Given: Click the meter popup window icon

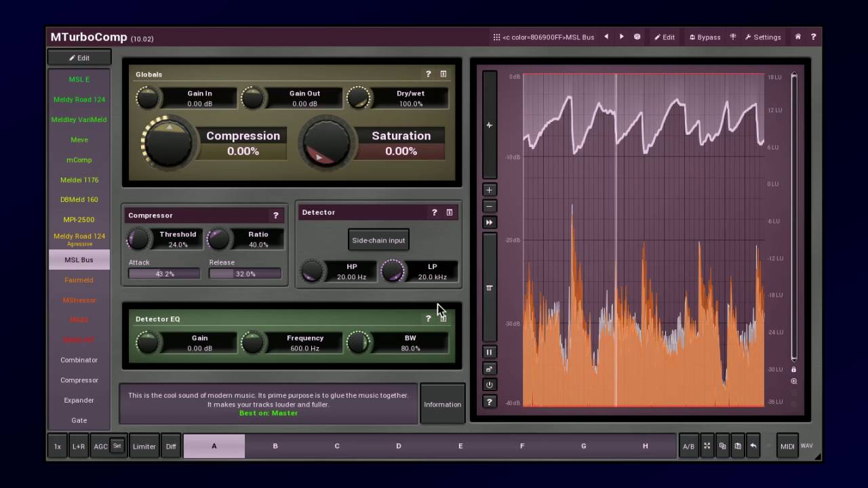Looking at the screenshot, I should [489, 369].
